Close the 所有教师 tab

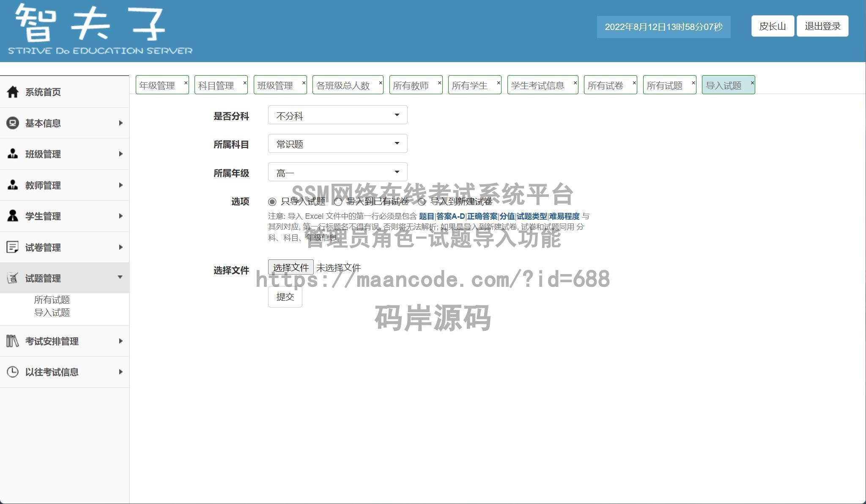point(439,83)
